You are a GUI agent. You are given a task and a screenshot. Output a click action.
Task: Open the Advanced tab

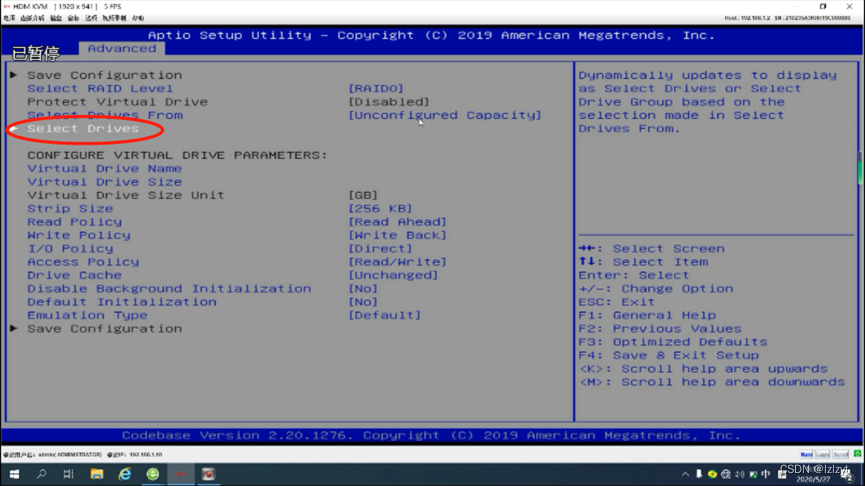(x=121, y=49)
